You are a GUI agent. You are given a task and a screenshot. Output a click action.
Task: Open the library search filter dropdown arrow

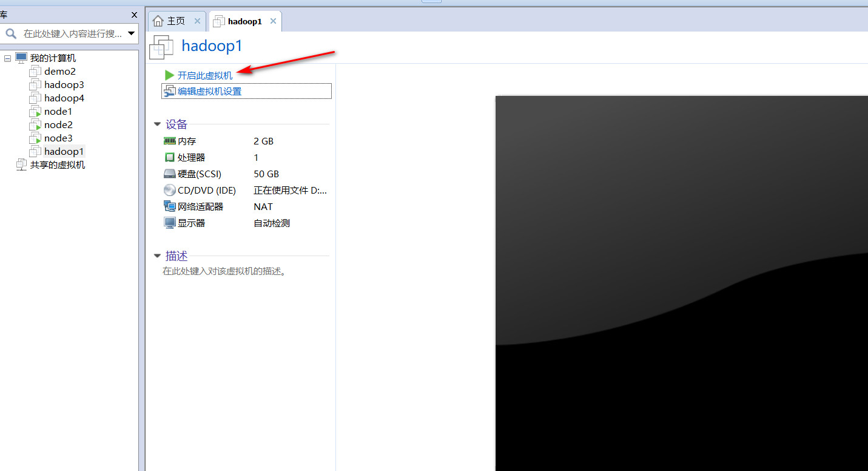(132, 33)
